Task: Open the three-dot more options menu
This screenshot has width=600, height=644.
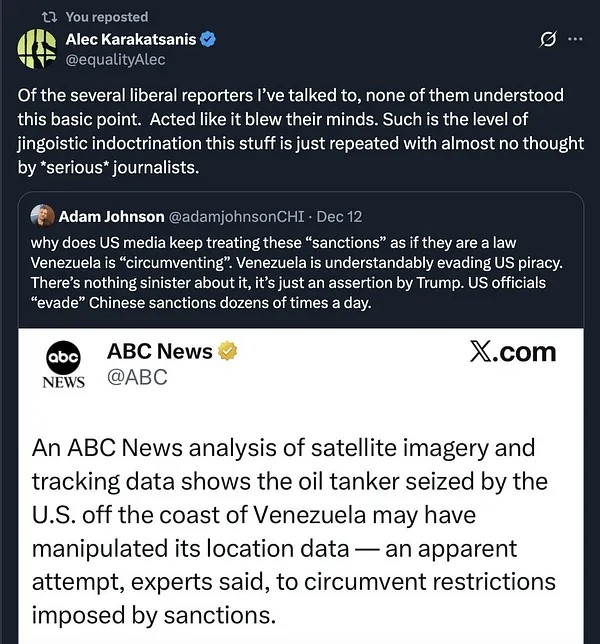Action: 574,40
